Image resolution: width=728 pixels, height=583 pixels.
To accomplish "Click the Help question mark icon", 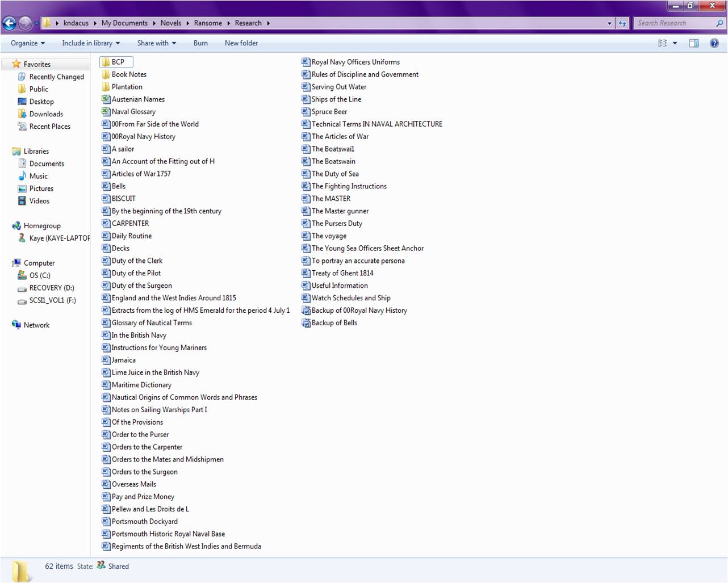I will (714, 43).
